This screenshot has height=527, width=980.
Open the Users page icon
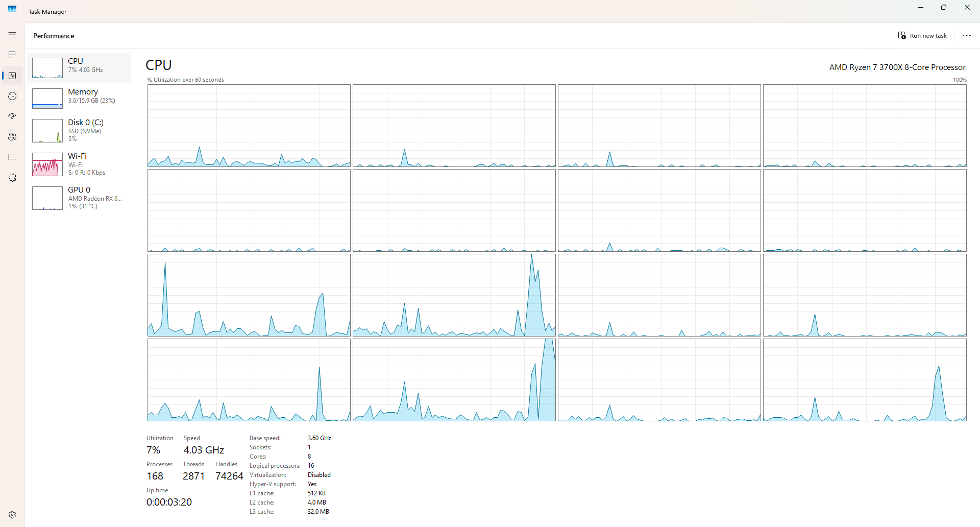point(12,137)
